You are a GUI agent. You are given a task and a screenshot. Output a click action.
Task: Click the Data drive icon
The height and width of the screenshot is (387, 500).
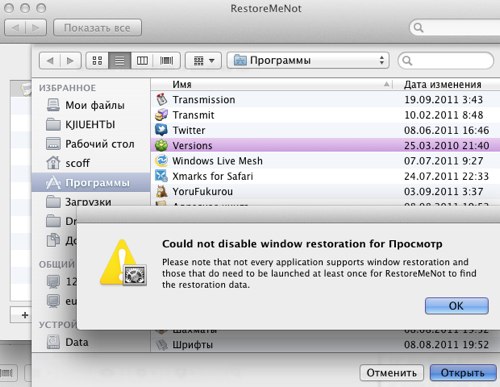pos(53,342)
